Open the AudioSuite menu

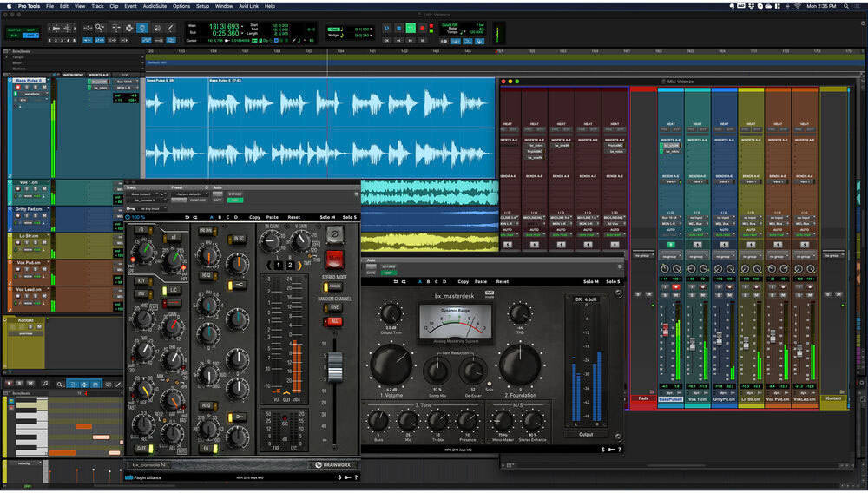[155, 6]
